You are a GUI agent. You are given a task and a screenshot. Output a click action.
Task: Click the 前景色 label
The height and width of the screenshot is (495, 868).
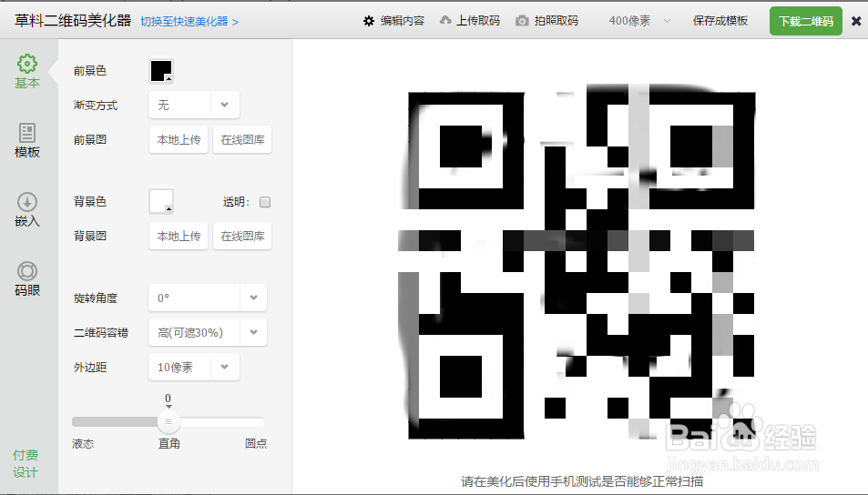89,71
